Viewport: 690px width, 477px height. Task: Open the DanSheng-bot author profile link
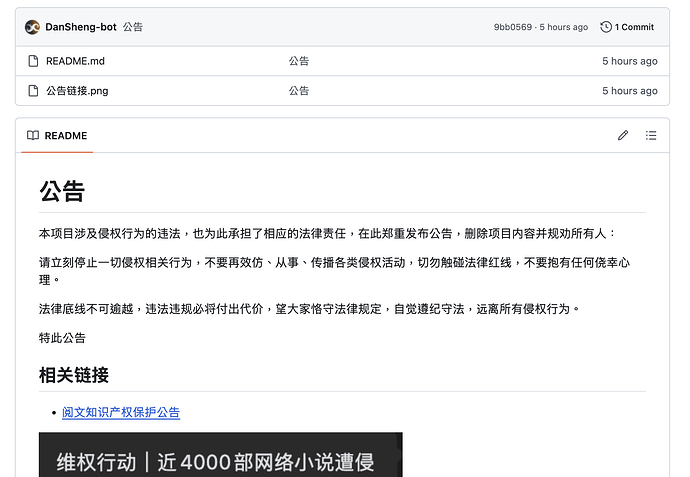[81, 27]
